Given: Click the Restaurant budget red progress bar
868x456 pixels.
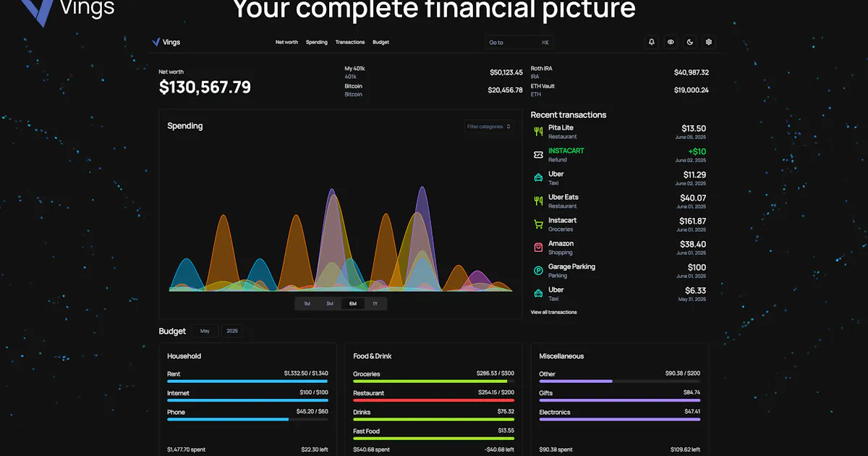Looking at the screenshot, I should pos(434,400).
